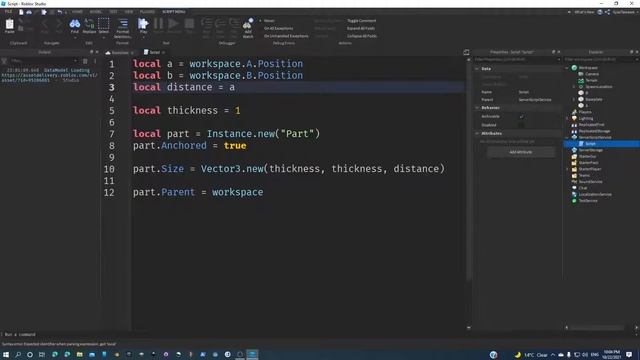Collapse the Workspace tree node
Image resolution: width=640 pixels, height=360 pixels.
(x=567, y=68)
